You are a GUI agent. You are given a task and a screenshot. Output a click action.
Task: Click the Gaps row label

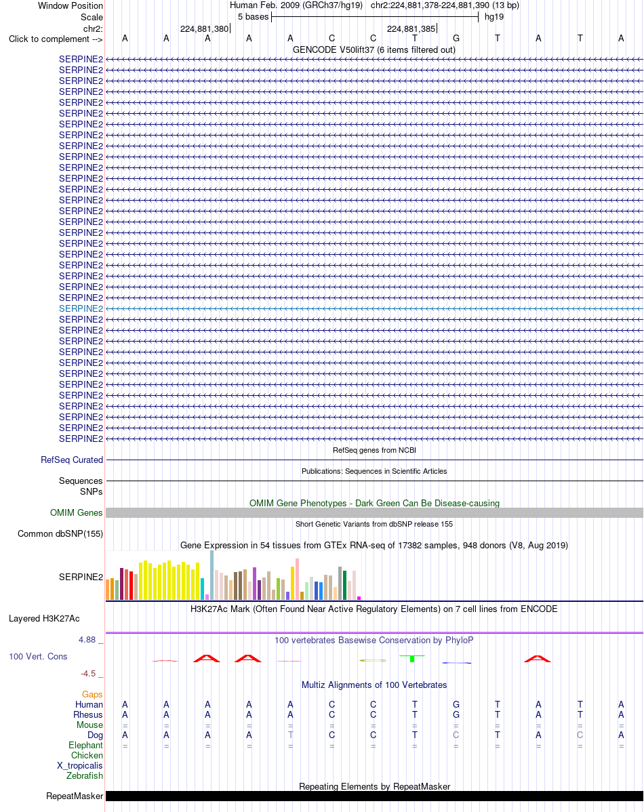coord(92,695)
